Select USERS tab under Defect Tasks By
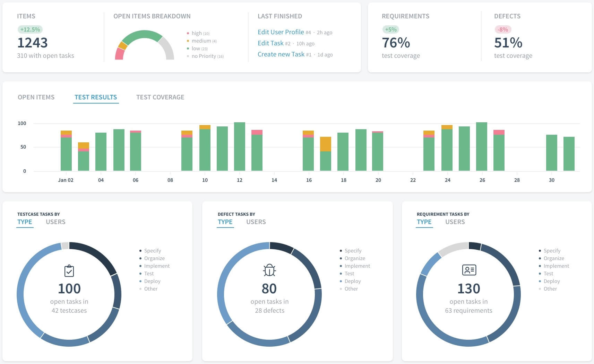This screenshot has width=594, height=364. pyautogui.click(x=256, y=222)
